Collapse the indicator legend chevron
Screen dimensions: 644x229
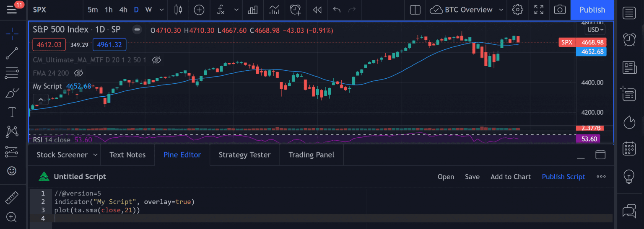point(41,100)
